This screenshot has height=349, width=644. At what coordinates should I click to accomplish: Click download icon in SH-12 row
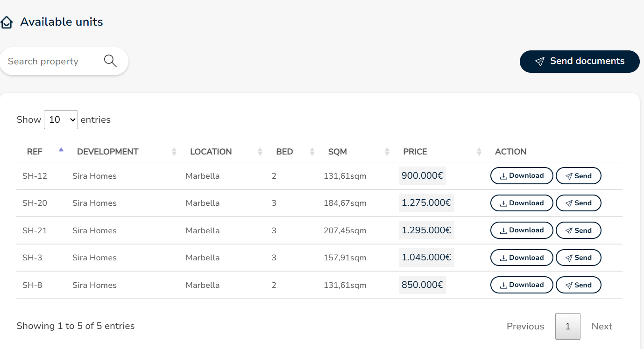tap(503, 176)
